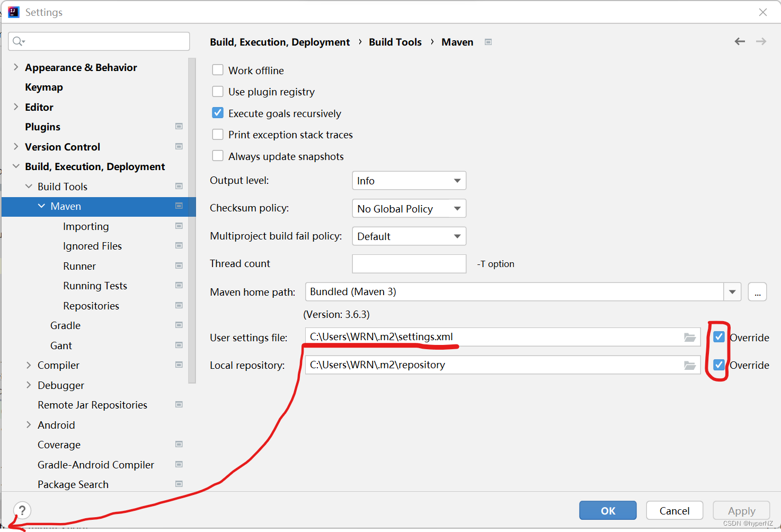This screenshot has width=781, height=532.
Task: Click project icon in Coverage row
Action: tap(179, 444)
